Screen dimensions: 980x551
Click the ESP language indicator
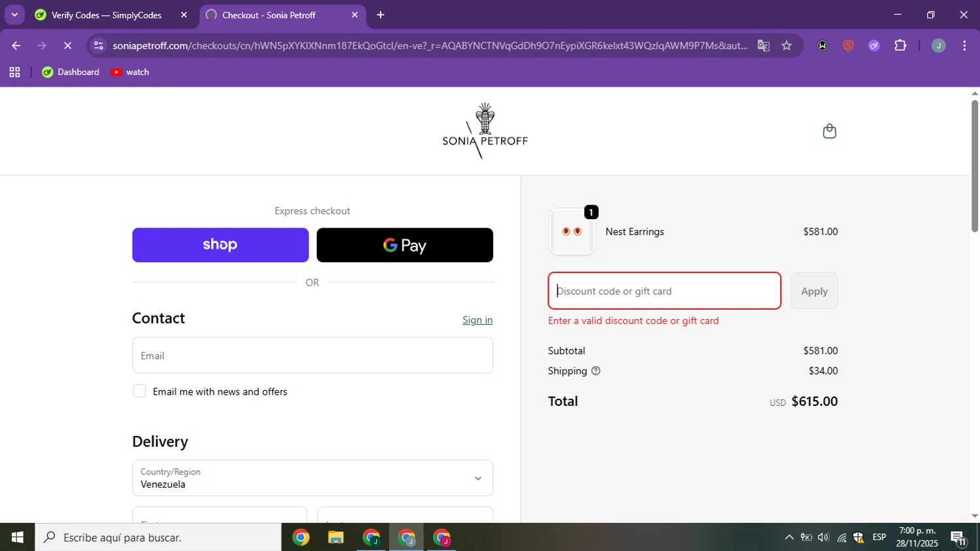coord(879,537)
